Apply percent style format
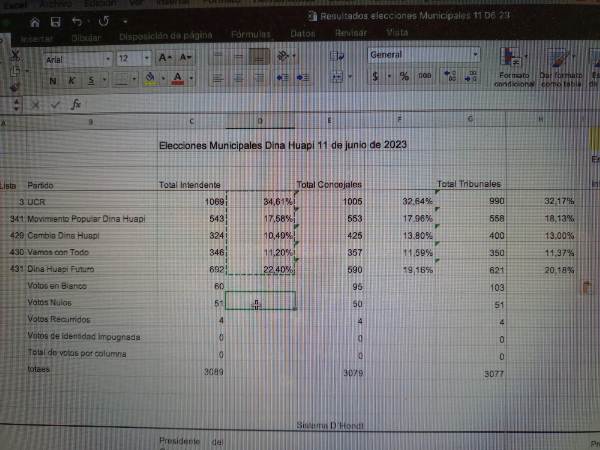 (x=404, y=76)
